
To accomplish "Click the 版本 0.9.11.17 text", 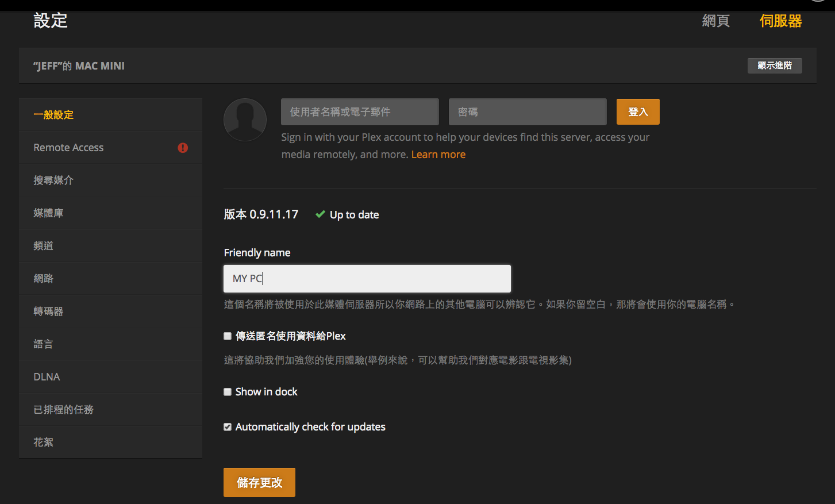I will pyautogui.click(x=261, y=214).
